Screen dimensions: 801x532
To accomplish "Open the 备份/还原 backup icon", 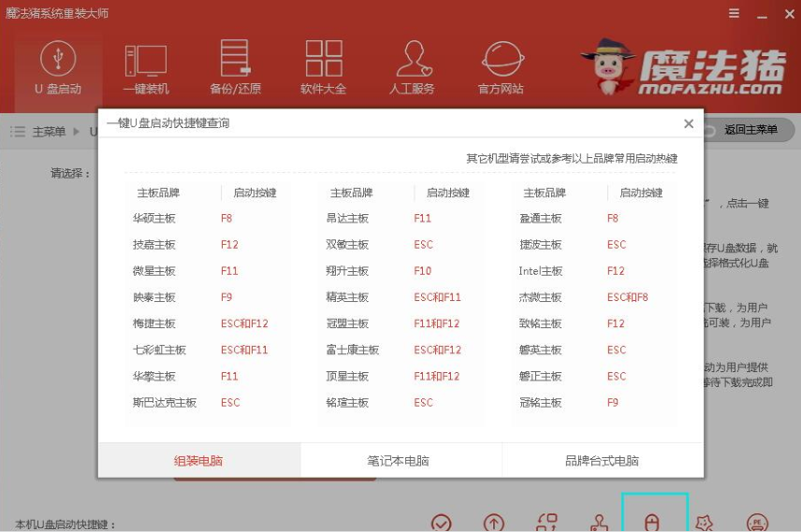I will (235, 68).
